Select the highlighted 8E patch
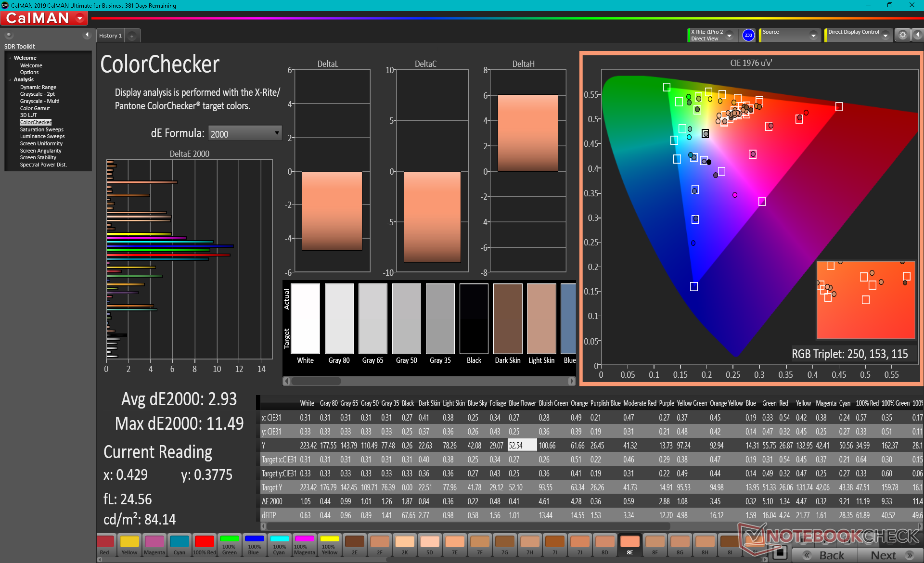Image resolution: width=924 pixels, height=563 pixels. click(x=630, y=545)
